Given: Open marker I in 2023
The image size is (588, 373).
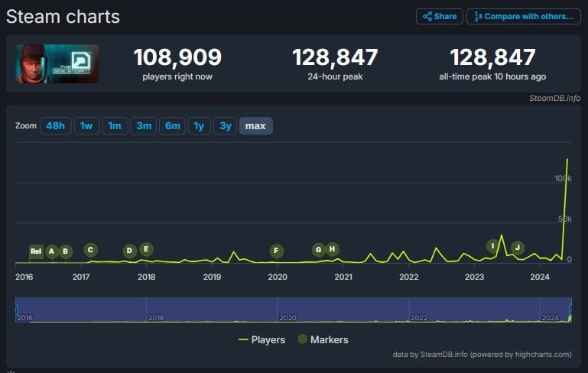Looking at the screenshot, I should tap(493, 245).
